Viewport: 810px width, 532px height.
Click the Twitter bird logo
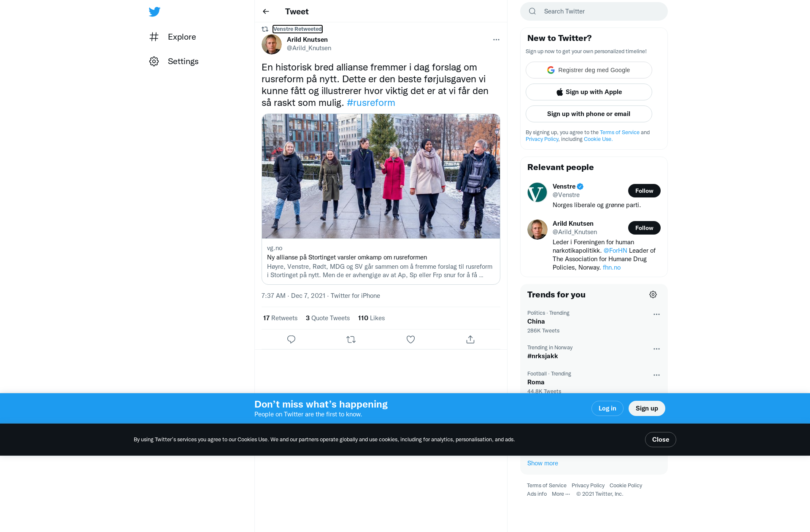pyautogui.click(x=154, y=12)
